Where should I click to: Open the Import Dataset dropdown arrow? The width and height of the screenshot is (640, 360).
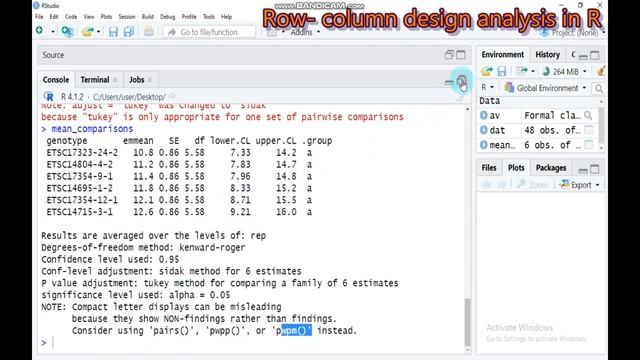coord(533,72)
